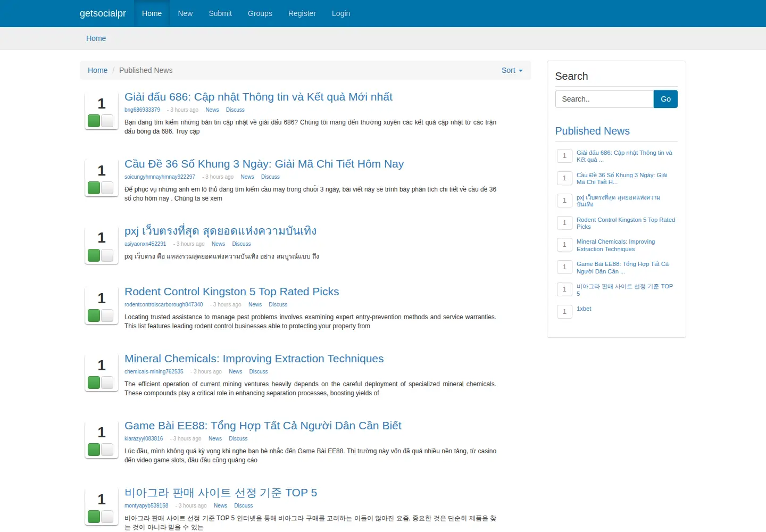The image size is (766, 532).
Task: Upvote the Giải đấu 686 post with green button
Action: pos(94,121)
